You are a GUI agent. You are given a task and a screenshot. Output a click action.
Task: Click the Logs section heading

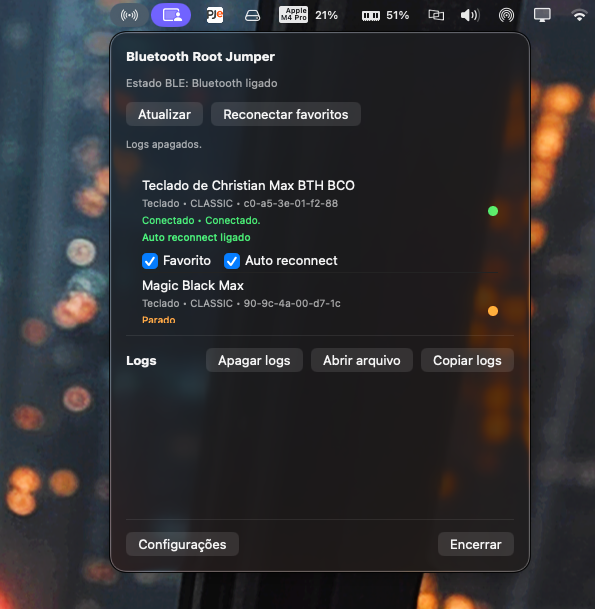click(141, 360)
